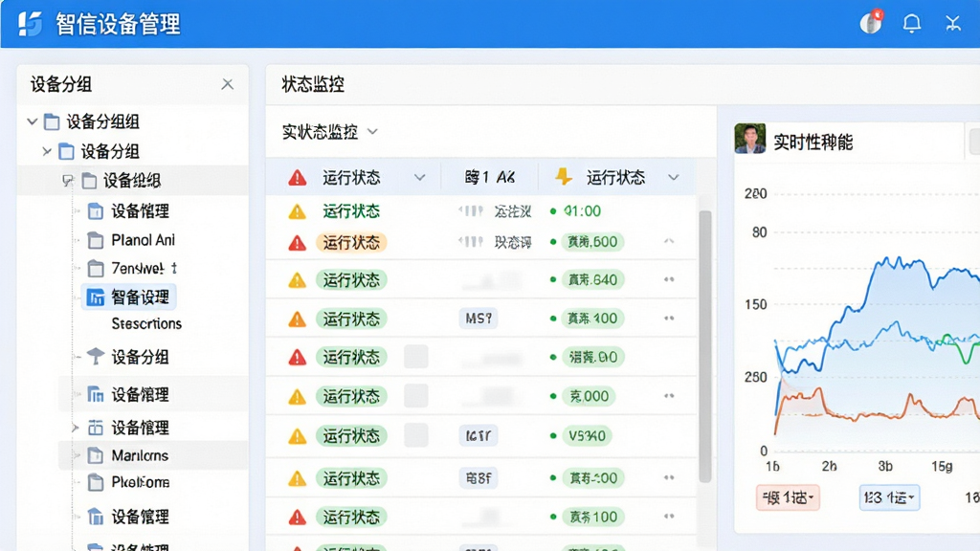Close the 设备分组 side panel
Image resolution: width=980 pixels, height=551 pixels.
coord(228,84)
